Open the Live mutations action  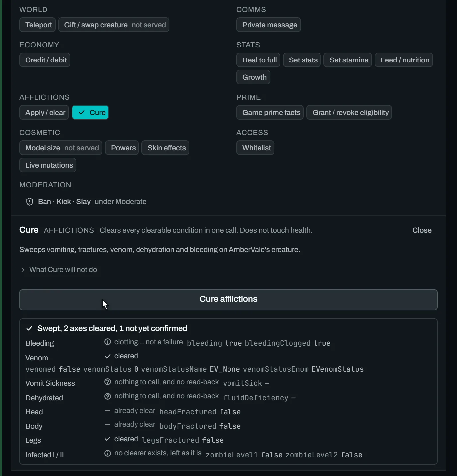click(48, 165)
